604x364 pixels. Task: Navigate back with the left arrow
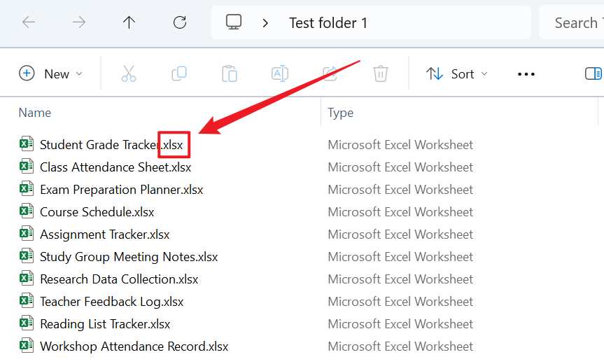29,22
